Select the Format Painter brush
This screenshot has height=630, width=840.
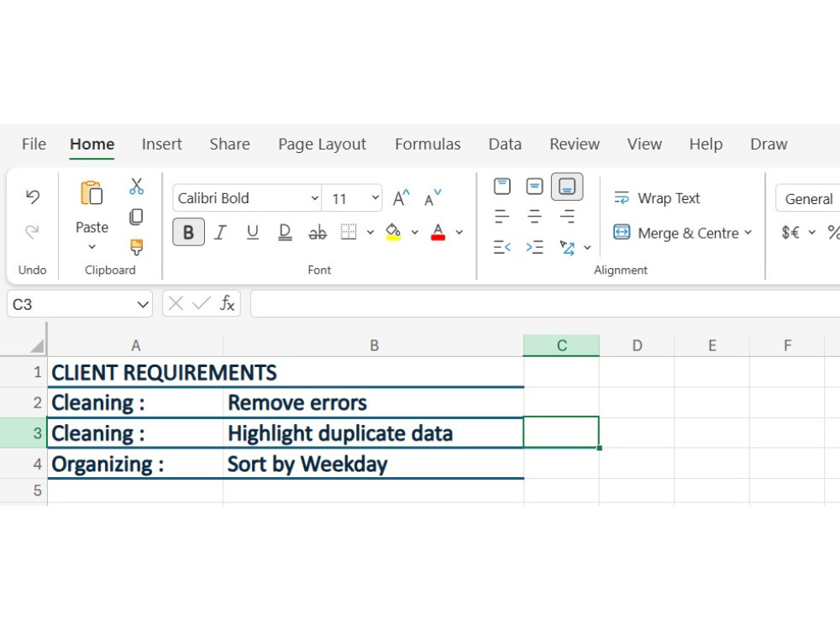point(137,247)
